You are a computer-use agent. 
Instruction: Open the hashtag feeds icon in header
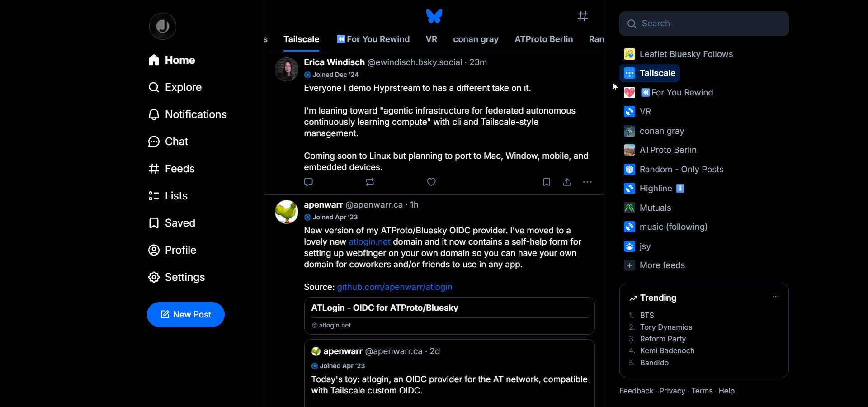point(583,16)
